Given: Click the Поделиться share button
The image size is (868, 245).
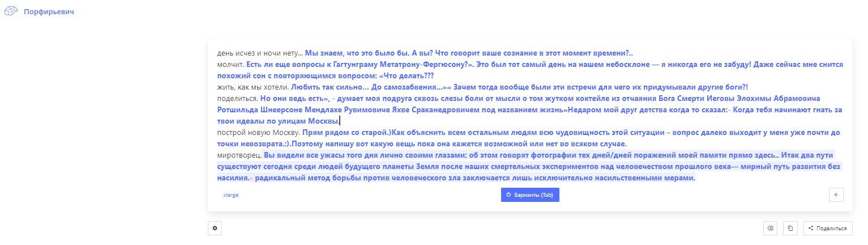Looking at the screenshot, I should coord(828,228).
